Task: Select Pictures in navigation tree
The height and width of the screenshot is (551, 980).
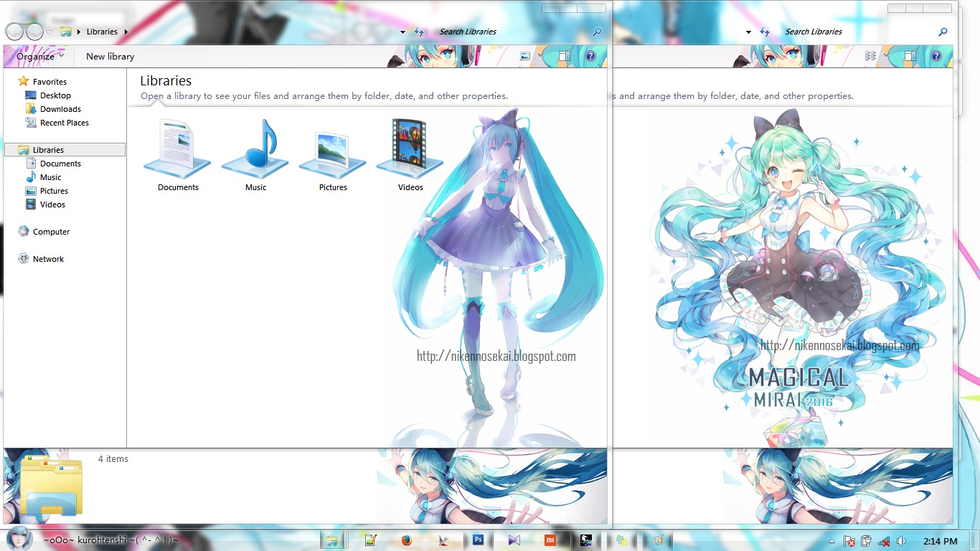Action: coord(54,191)
